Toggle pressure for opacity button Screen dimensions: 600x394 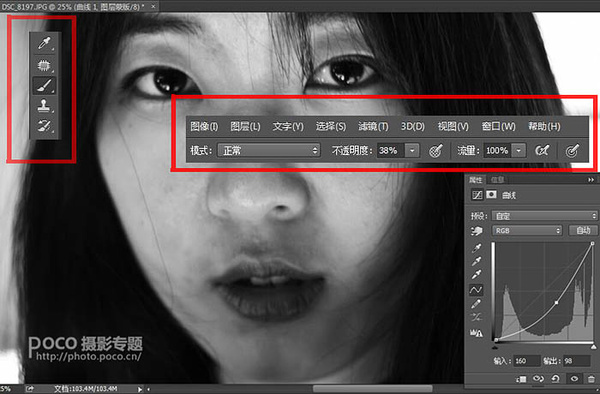tap(436, 151)
